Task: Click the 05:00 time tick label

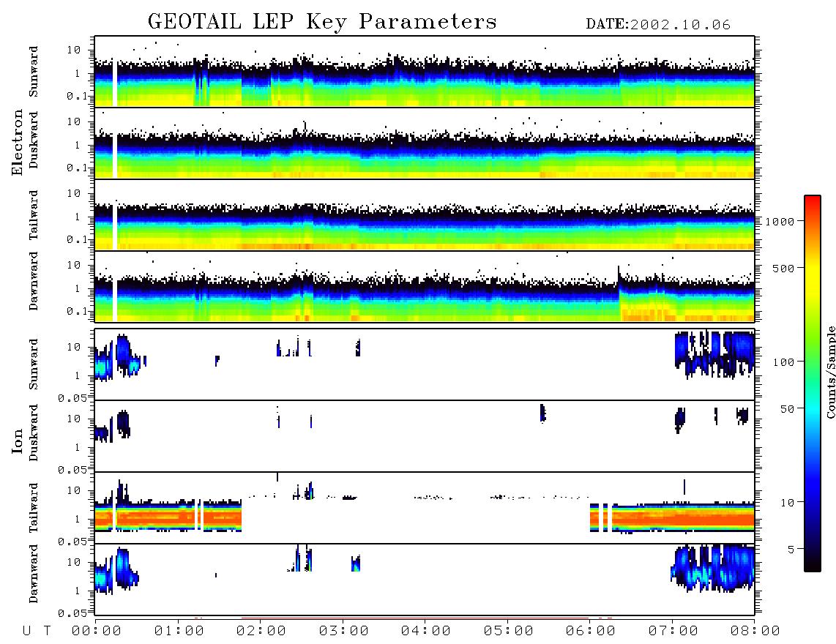Action: point(509,632)
